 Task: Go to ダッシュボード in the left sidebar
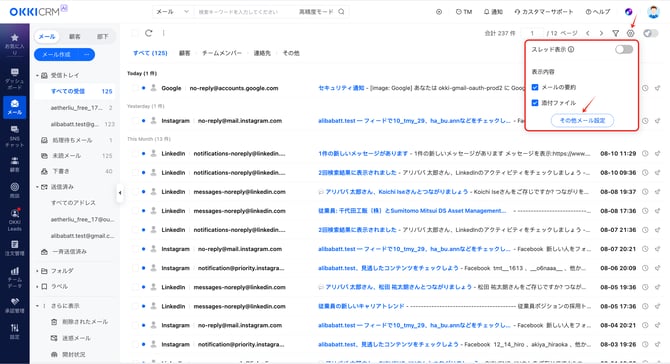(15, 78)
